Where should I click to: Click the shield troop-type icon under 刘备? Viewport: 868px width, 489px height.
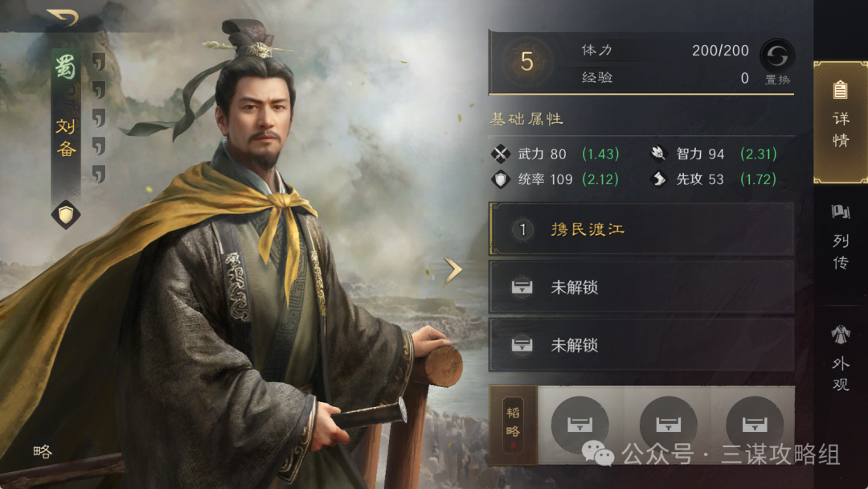66,215
